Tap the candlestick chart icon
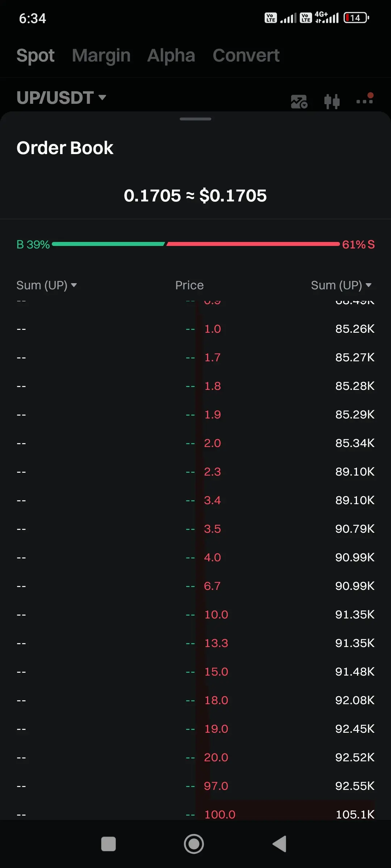The image size is (391, 868). (x=332, y=101)
